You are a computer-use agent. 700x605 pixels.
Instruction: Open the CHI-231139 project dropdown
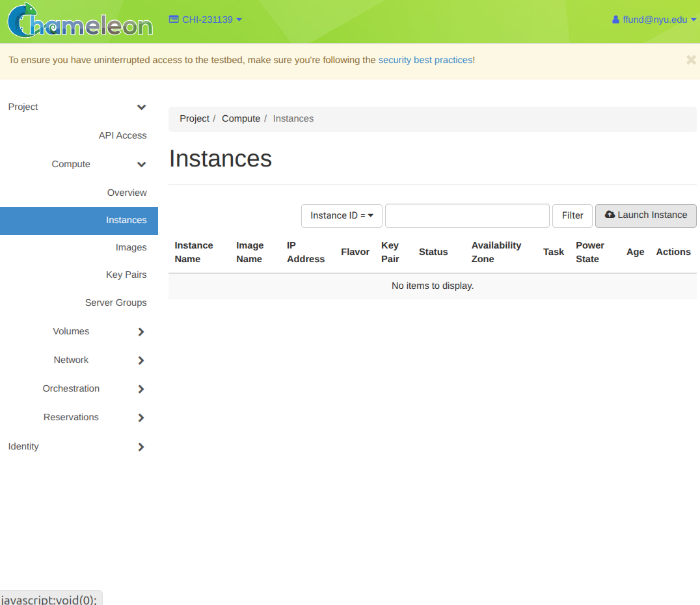click(x=205, y=20)
